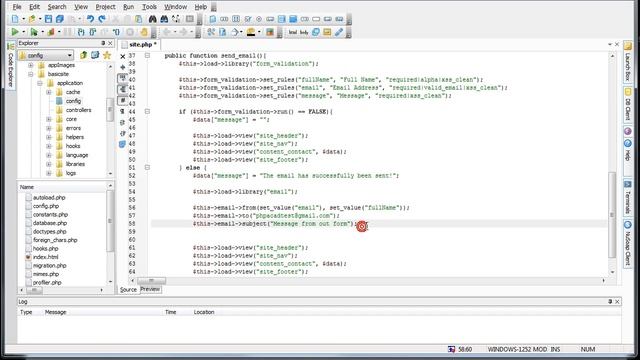The image size is (640, 360).
Task: Select the controllers folder in tree
Action: (78, 110)
